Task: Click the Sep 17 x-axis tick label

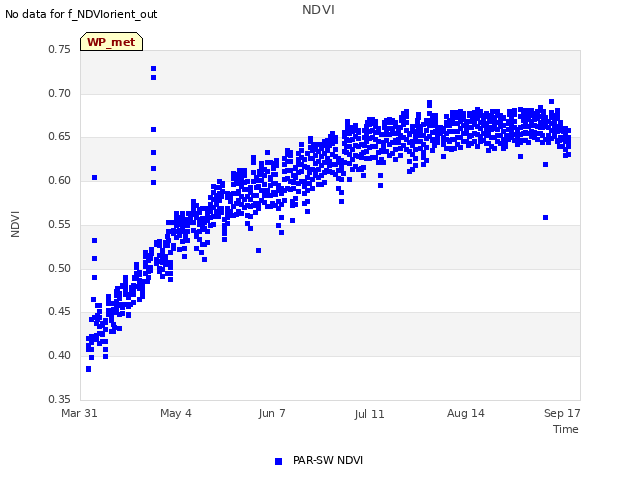Action: [562, 413]
